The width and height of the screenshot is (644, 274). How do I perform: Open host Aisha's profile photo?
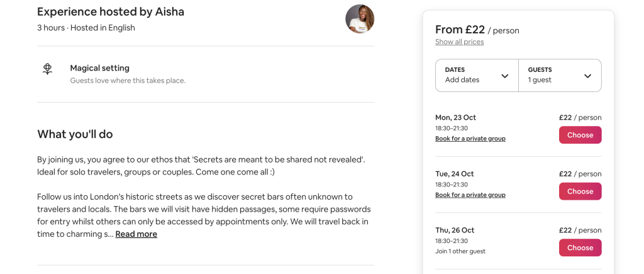coord(360,19)
